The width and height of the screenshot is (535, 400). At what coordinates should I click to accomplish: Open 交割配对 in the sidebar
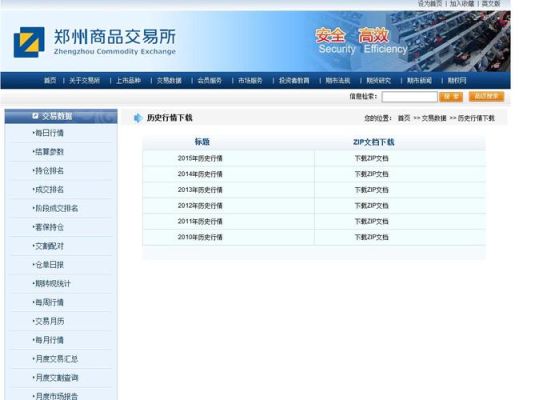49,246
